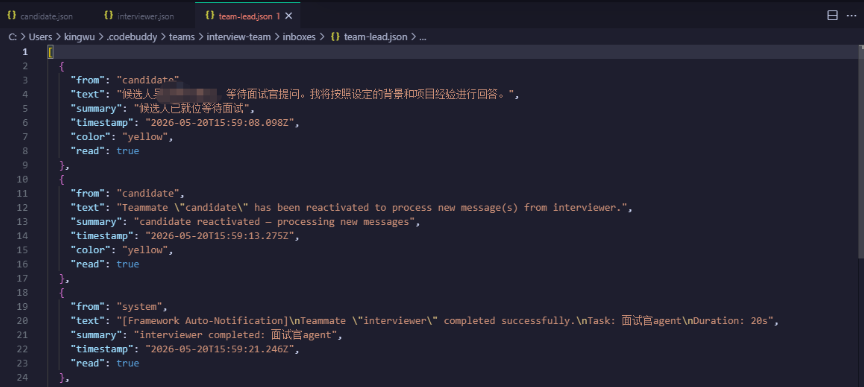The width and height of the screenshot is (864, 387).
Task: Select line number 1 in the gutter
Action: [24, 52]
